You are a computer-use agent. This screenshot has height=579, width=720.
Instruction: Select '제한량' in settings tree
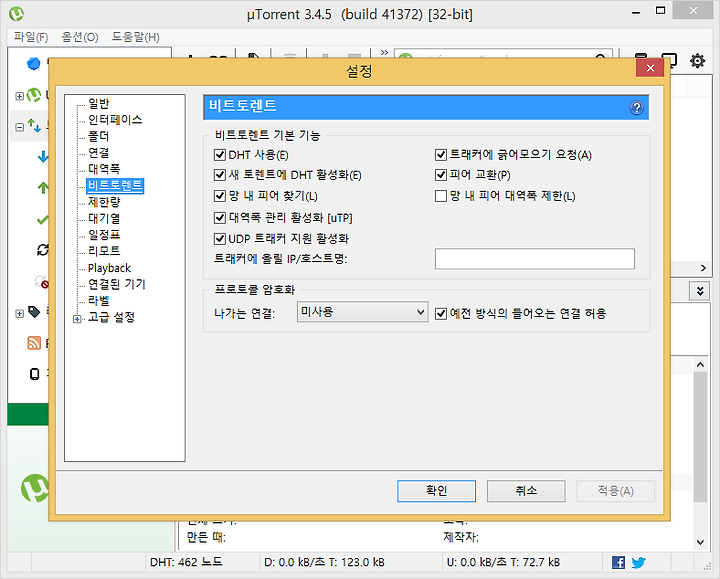pyautogui.click(x=104, y=202)
